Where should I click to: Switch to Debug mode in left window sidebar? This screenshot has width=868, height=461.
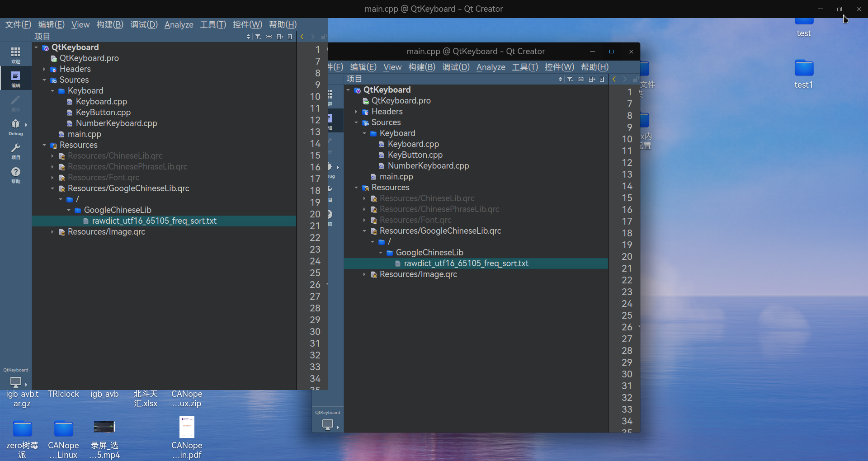pyautogui.click(x=15, y=127)
